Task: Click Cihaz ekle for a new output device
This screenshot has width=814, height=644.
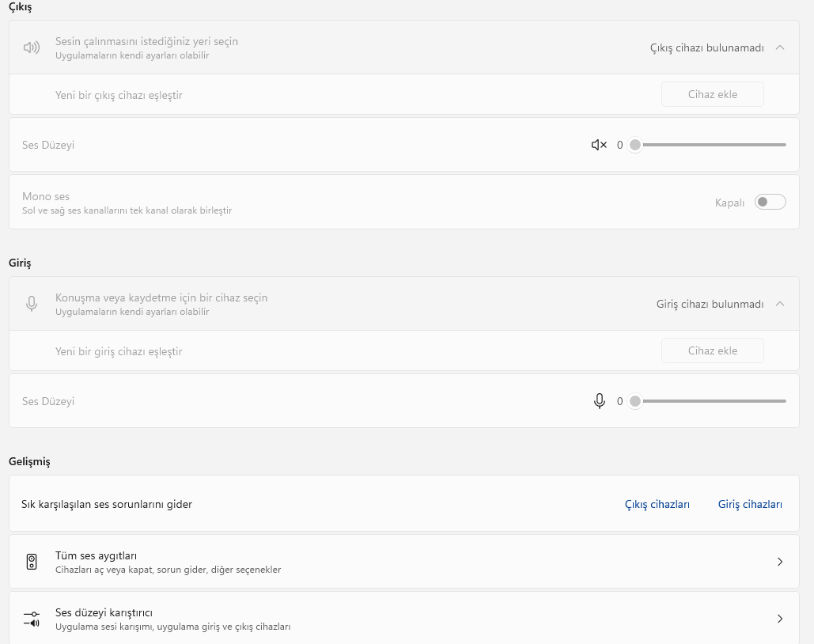Action: [712, 94]
